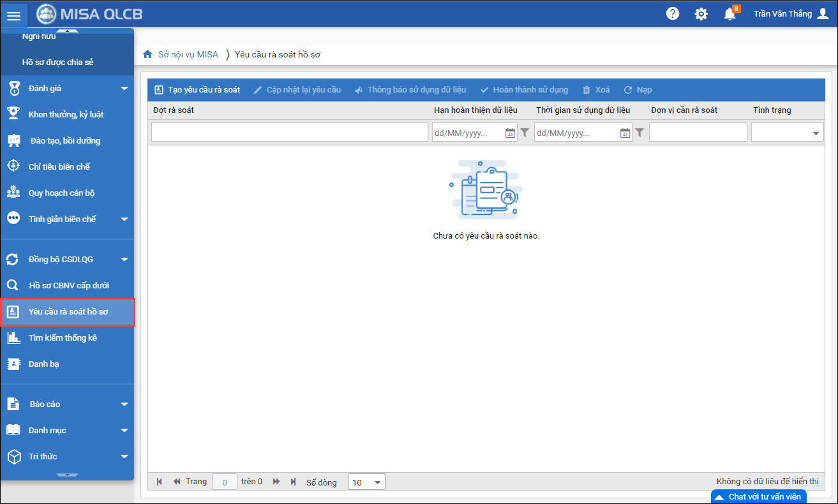This screenshot has height=504, width=838.
Task: Go to next page arrow
Action: tap(276, 482)
